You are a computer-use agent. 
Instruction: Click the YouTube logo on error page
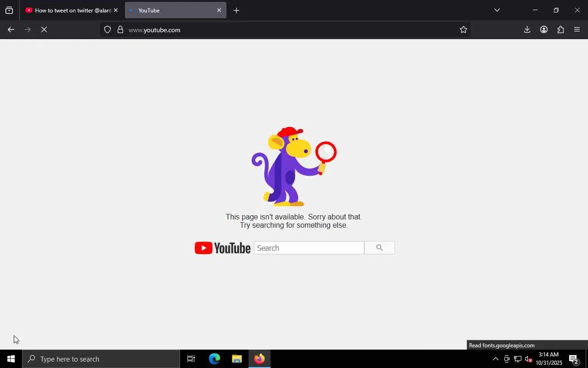(x=222, y=248)
